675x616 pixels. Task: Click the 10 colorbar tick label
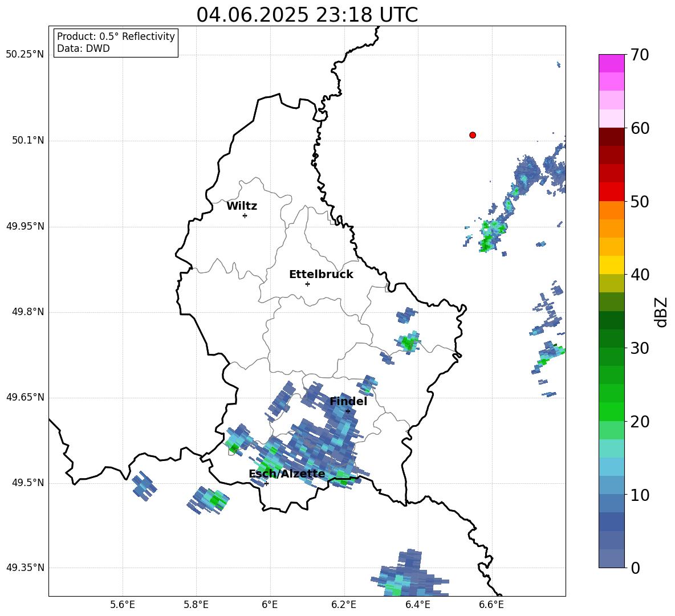click(x=640, y=495)
